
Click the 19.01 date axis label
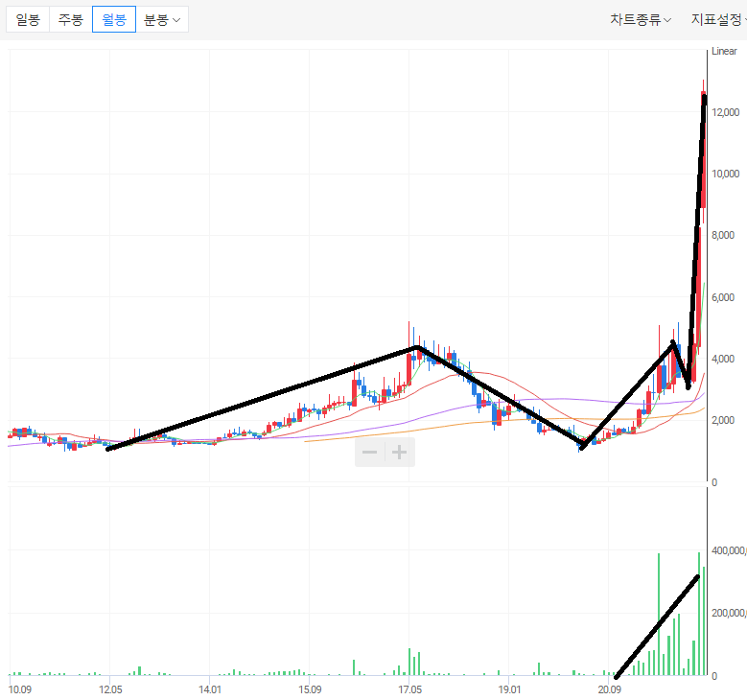click(x=509, y=689)
